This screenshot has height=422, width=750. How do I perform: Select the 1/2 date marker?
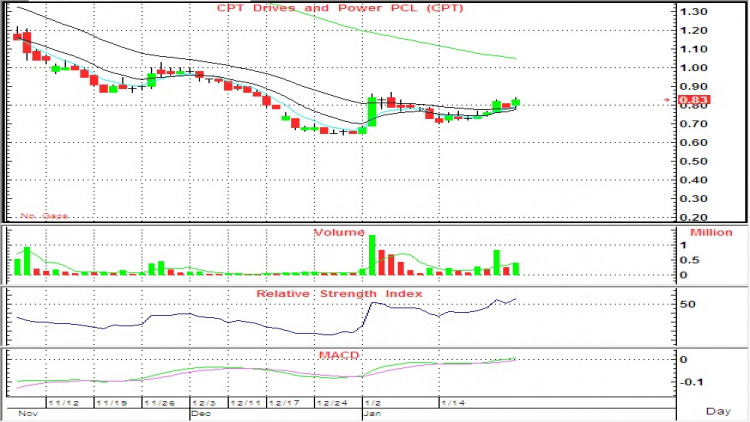tap(373, 403)
